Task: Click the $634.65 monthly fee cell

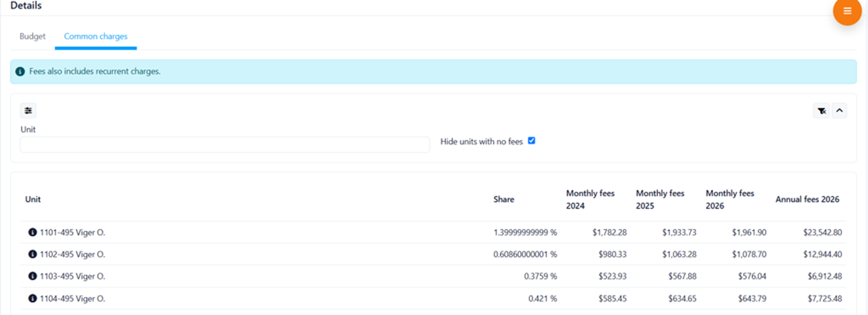Action: click(x=683, y=299)
